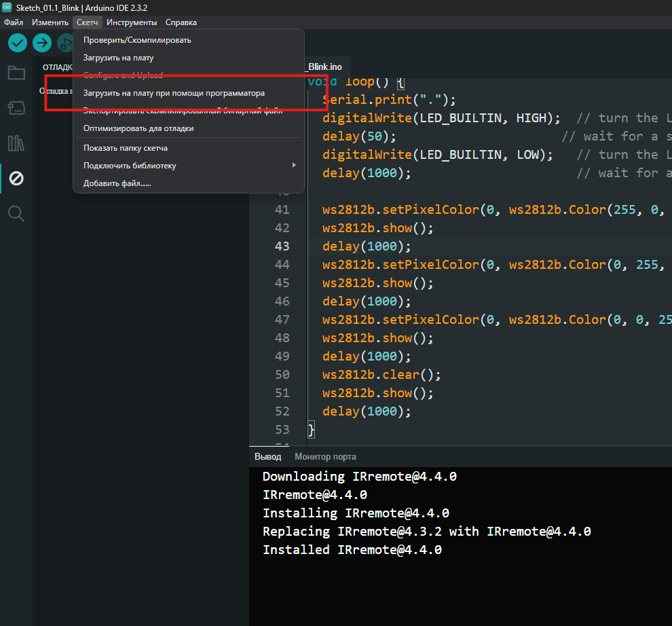
Task: Select the Debug sidebar icon
Action: (x=16, y=179)
